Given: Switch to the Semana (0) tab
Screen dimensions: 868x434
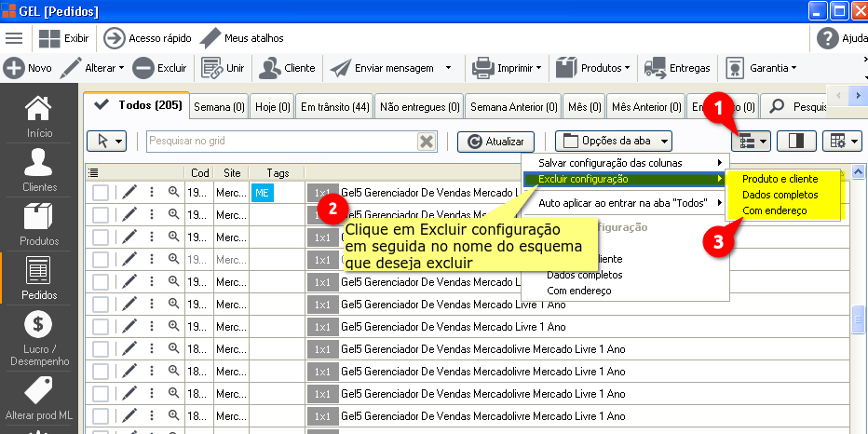Looking at the screenshot, I should tap(219, 107).
